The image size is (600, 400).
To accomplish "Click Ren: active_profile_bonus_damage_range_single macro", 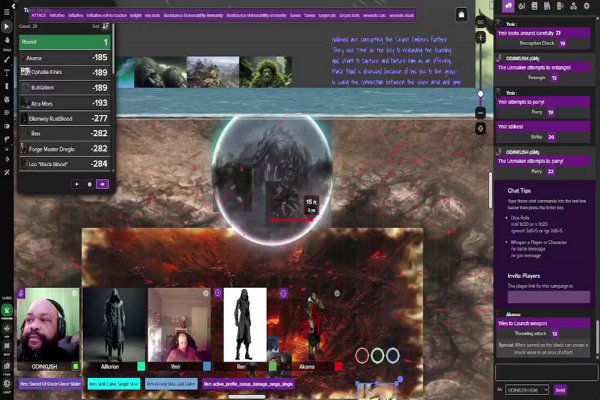I will coord(248,384).
